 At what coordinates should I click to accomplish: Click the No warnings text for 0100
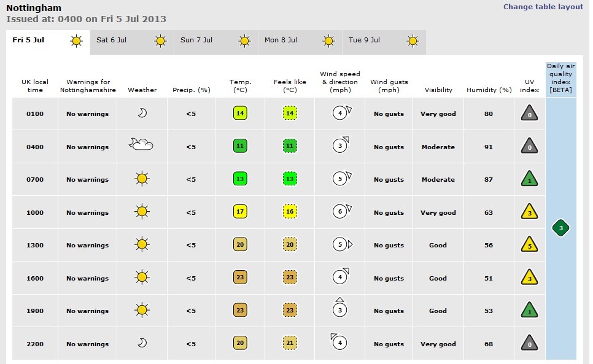coord(87,114)
